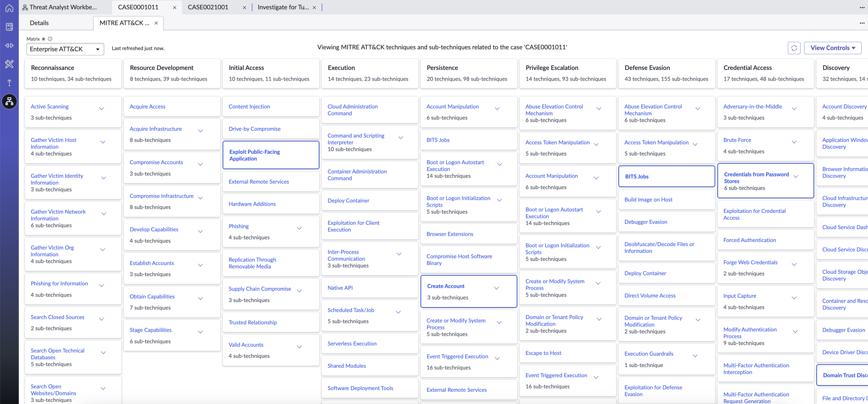Open the list/news icon in sidebar

pos(9,27)
